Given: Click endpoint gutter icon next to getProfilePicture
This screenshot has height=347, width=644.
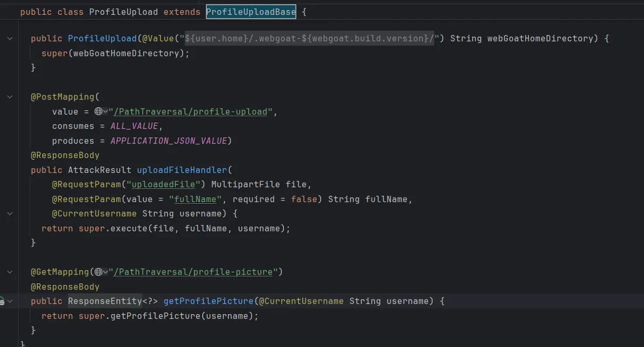Looking at the screenshot, I should [2, 301].
